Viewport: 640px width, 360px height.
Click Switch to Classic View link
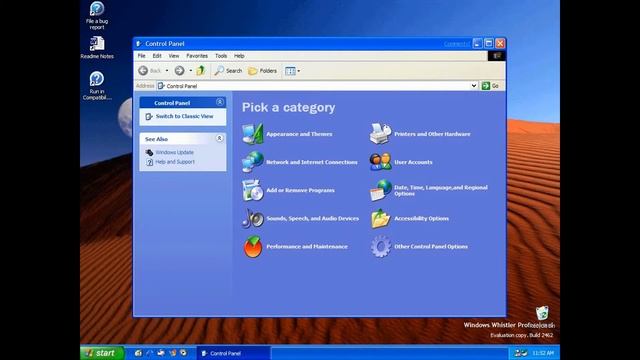pyautogui.click(x=184, y=116)
